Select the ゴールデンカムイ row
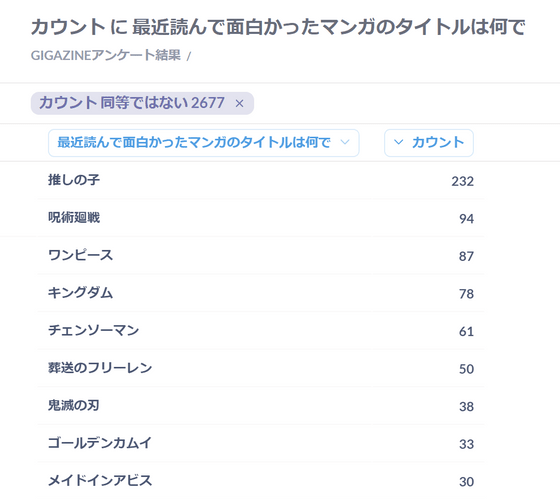Image resolution: width=560 pixels, height=499 pixels. [x=261, y=443]
